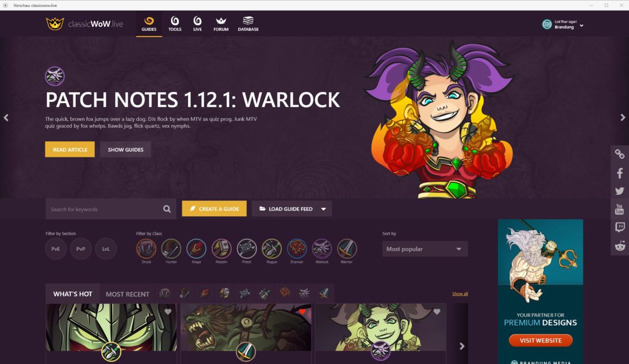Open the Reddit icon in the sidebar
Viewport: 629px width, 364px height.
[620, 246]
